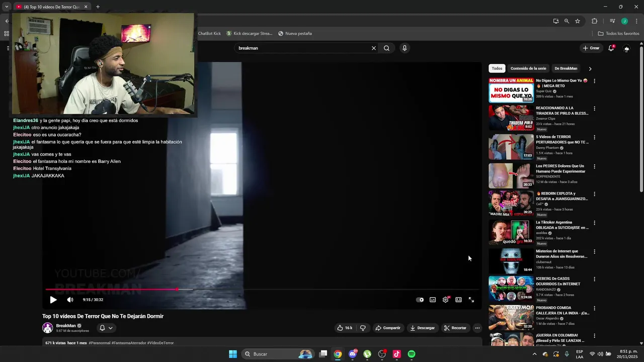
Task: Open Chrome extensions puzzle icon
Action: [x=594, y=21]
